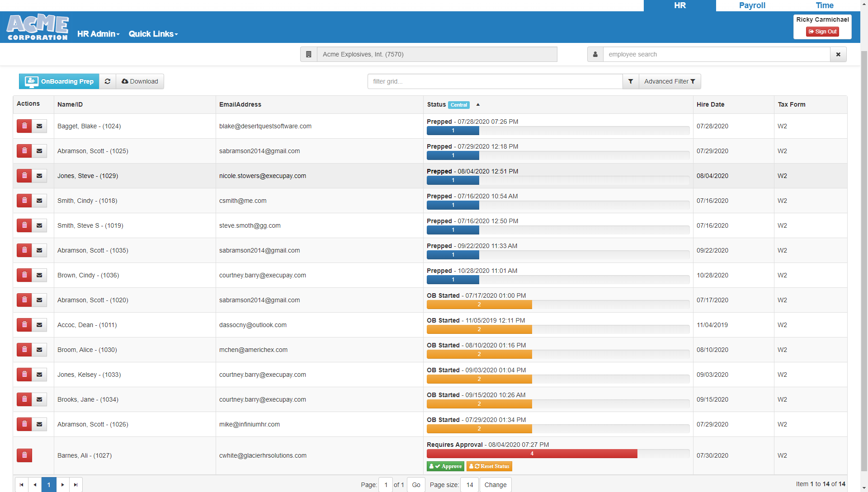Clear the employee search field
The height and width of the screenshot is (492, 868).
[x=839, y=54]
